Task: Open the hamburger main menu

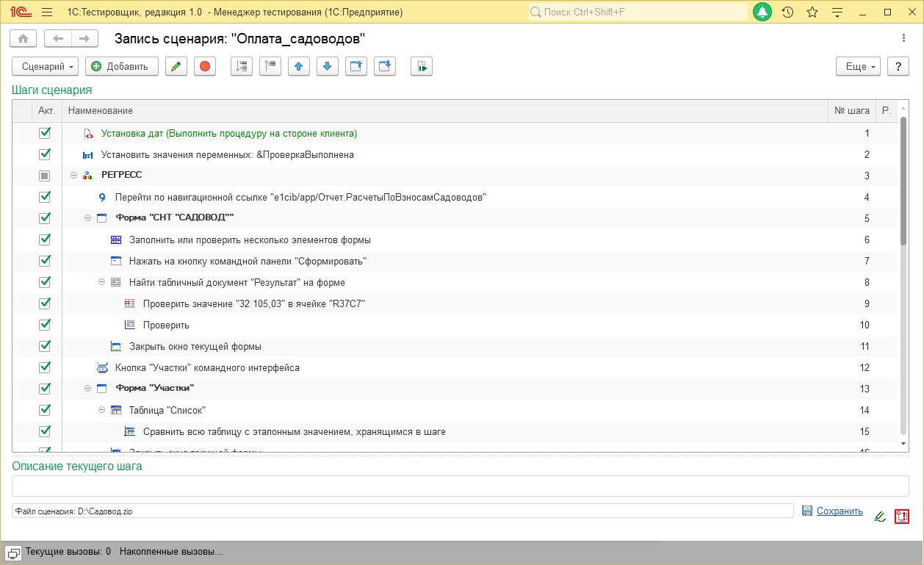Action: (x=47, y=12)
